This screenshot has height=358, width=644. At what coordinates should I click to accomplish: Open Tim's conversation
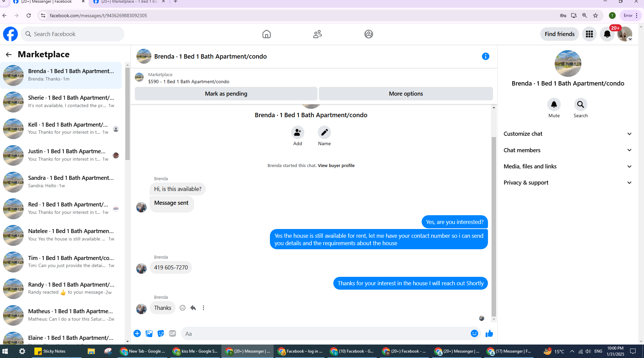tap(61, 262)
